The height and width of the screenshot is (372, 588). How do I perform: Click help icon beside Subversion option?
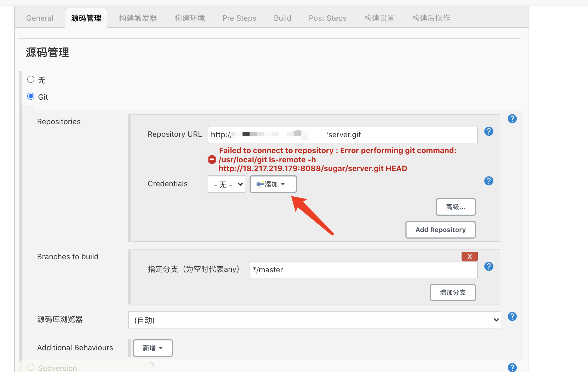(512, 367)
